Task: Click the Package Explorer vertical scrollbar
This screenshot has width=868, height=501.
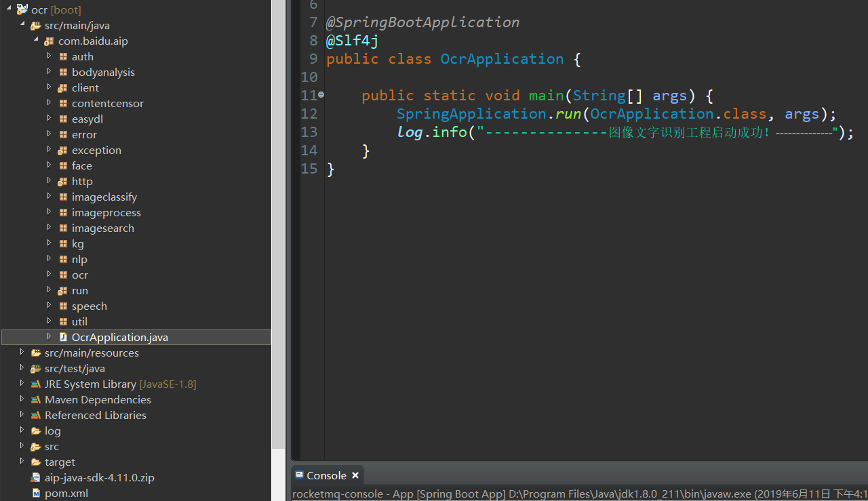Action: point(278,224)
